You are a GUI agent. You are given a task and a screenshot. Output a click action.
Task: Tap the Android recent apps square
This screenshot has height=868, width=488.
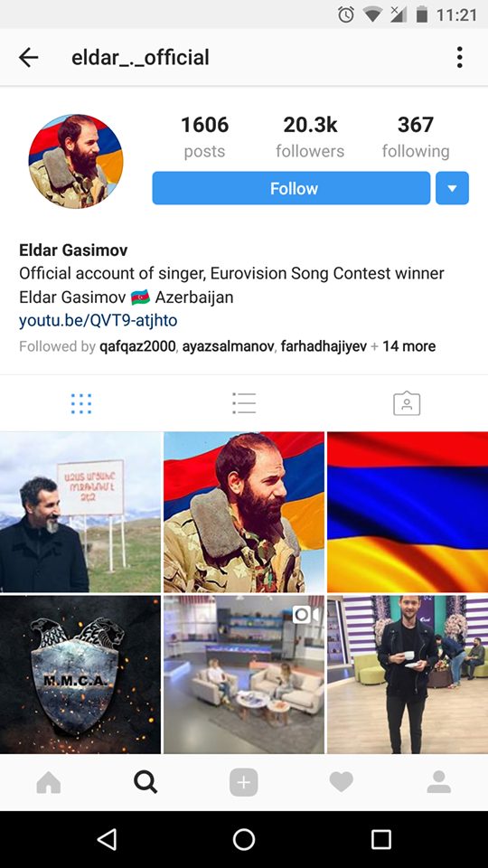click(x=381, y=839)
